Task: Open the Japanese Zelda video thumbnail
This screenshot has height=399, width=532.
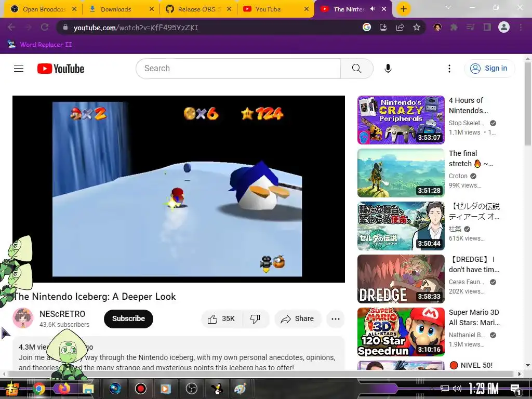Action: tap(401, 226)
